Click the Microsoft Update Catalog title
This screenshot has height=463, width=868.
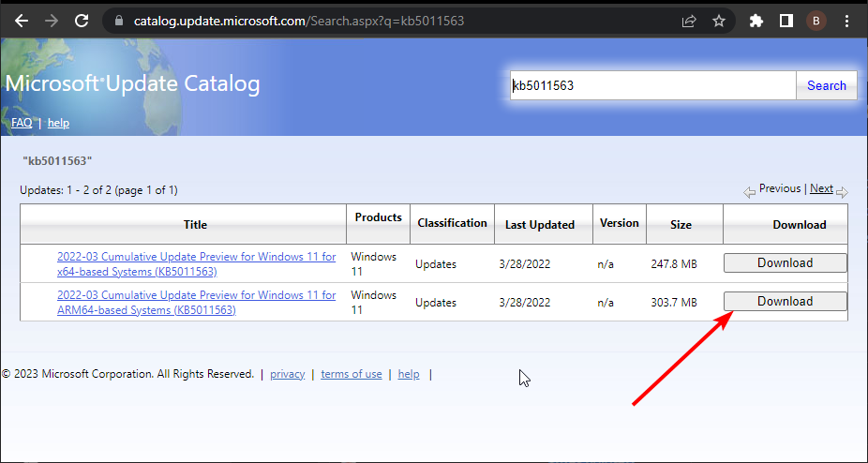point(132,83)
